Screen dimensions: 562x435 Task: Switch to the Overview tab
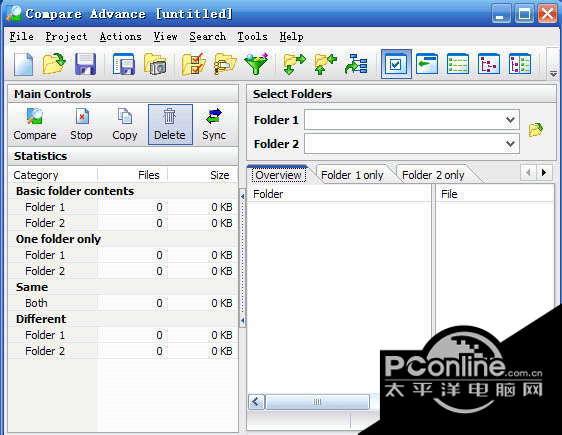coord(278,175)
